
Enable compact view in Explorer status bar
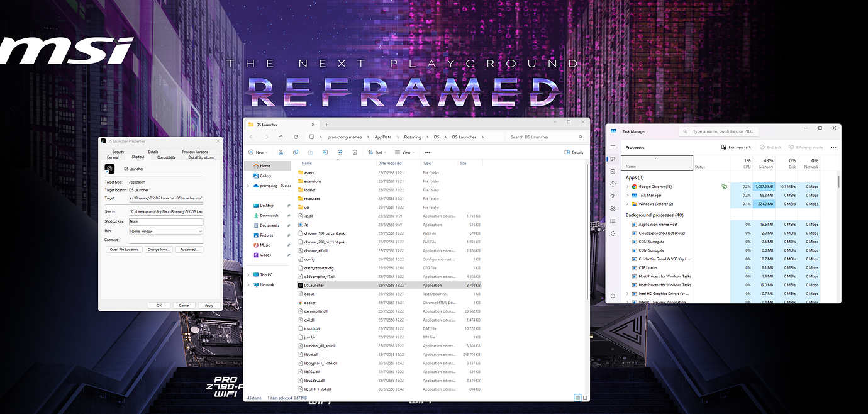(x=576, y=398)
